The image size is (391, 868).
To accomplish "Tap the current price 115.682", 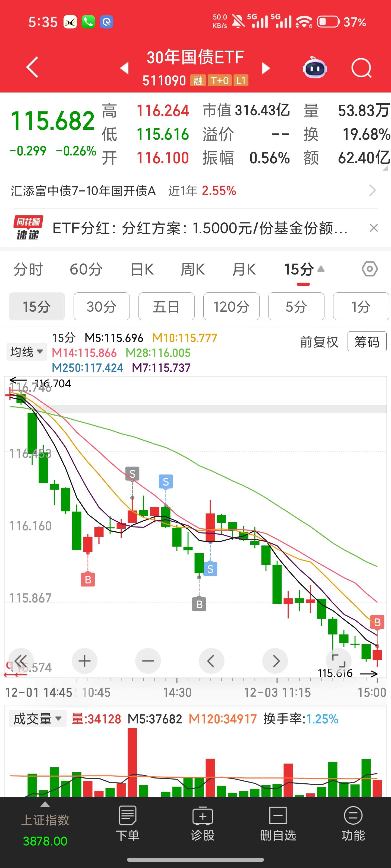I will pos(53,121).
